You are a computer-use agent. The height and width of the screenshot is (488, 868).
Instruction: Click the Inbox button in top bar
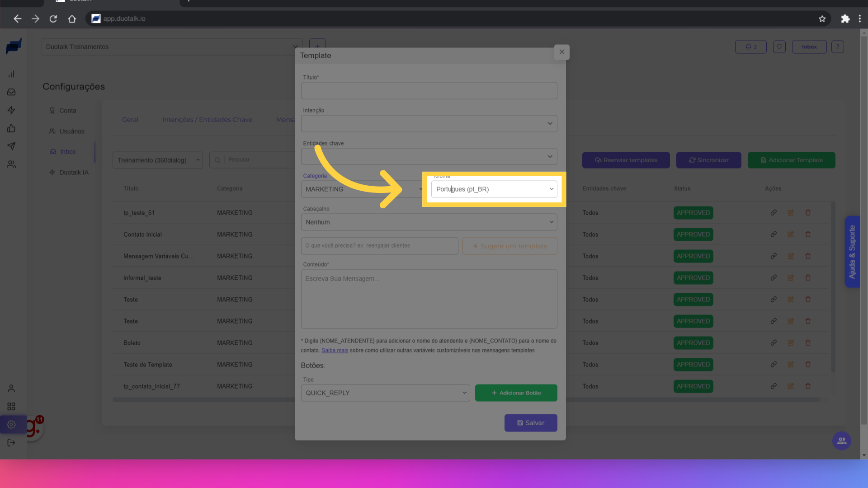tap(809, 47)
